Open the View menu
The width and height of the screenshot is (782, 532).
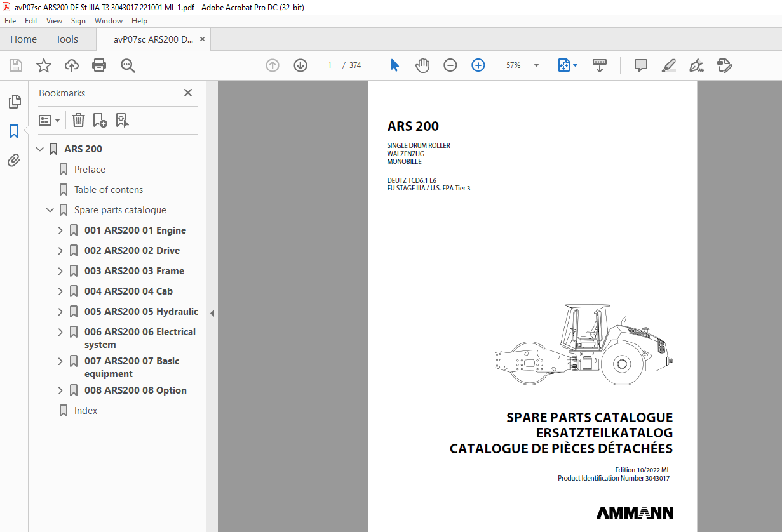click(x=54, y=21)
